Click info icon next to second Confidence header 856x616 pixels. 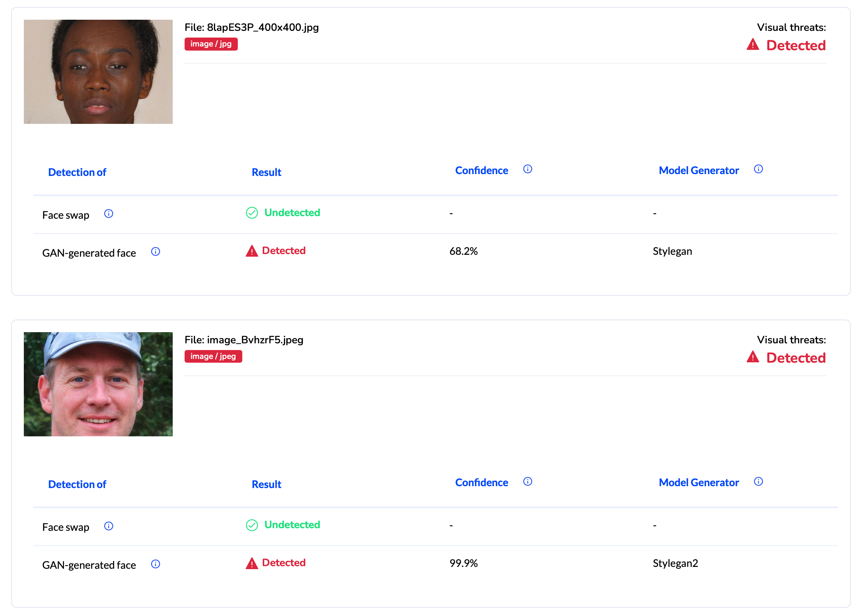528,481
